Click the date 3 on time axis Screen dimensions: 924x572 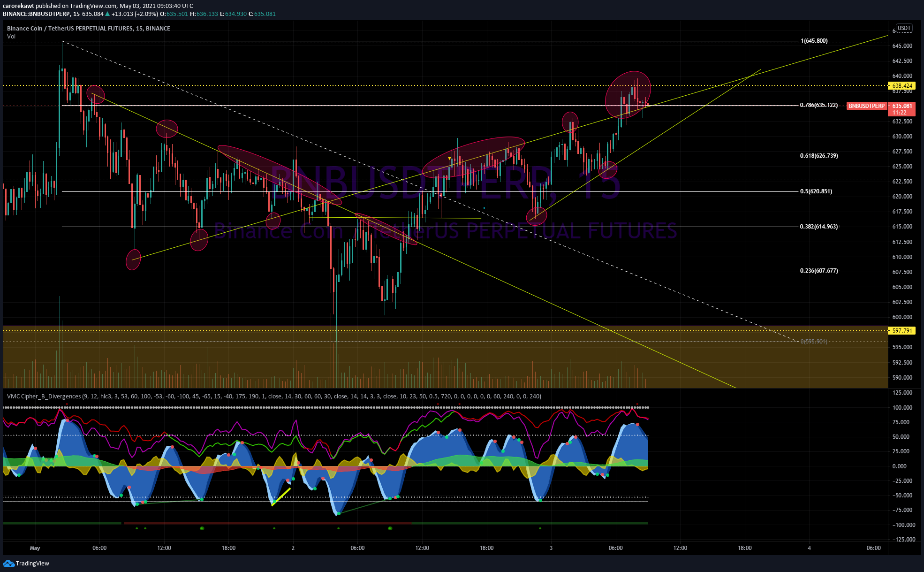pyautogui.click(x=551, y=548)
